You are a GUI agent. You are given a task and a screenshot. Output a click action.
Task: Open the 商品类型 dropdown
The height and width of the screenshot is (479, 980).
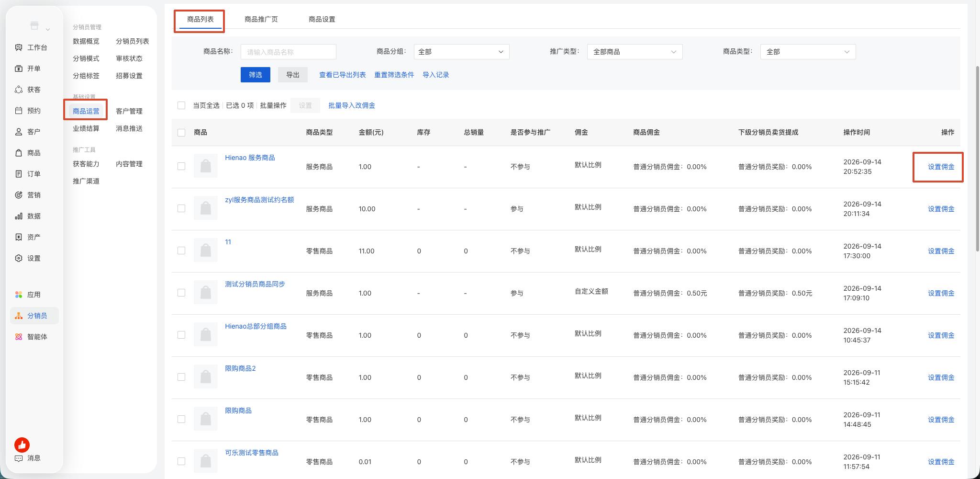coord(808,52)
